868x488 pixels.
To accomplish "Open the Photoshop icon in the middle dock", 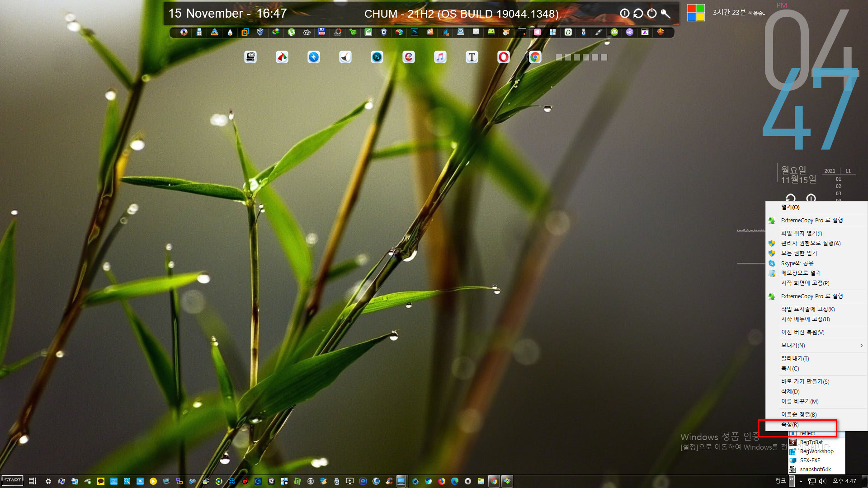I will pos(377,57).
